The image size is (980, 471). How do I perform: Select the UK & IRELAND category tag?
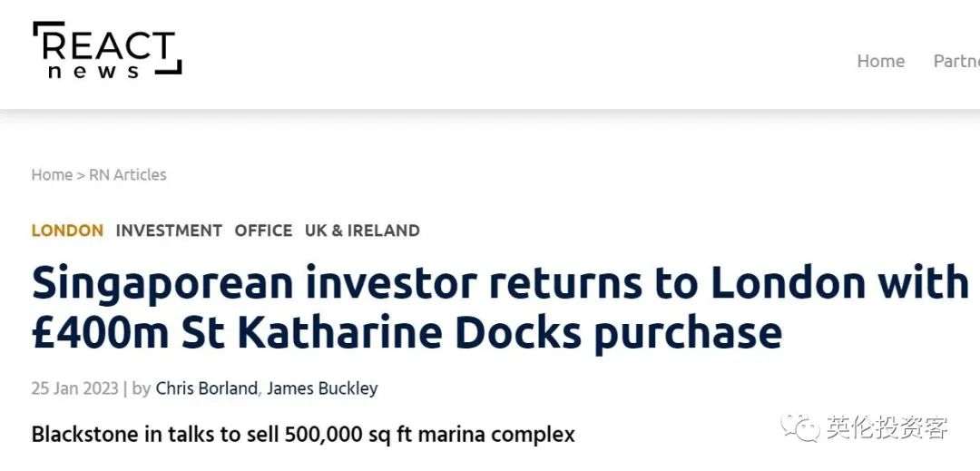point(362,231)
